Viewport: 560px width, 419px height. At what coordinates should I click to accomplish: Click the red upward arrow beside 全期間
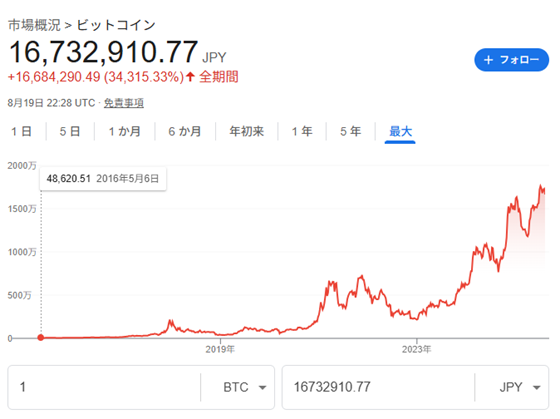coord(190,76)
